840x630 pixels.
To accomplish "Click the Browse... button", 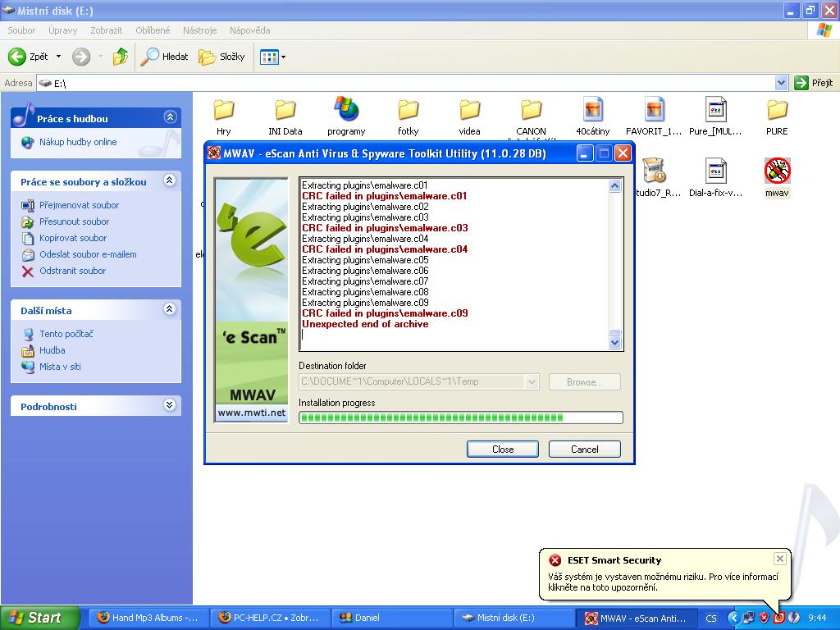I will coord(584,382).
